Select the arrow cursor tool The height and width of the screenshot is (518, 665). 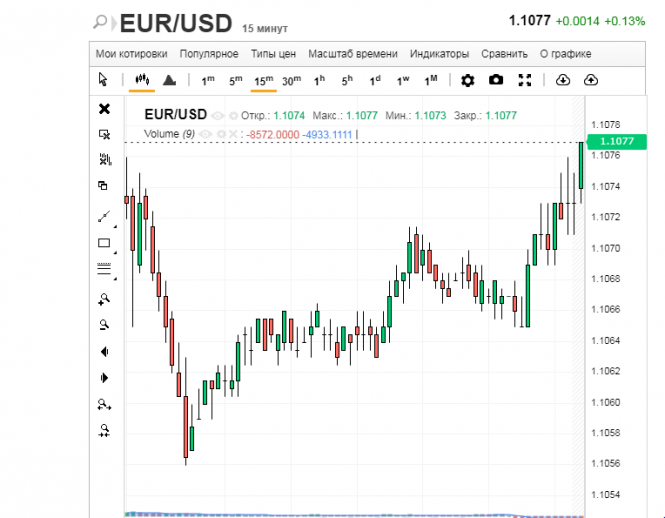tap(103, 80)
